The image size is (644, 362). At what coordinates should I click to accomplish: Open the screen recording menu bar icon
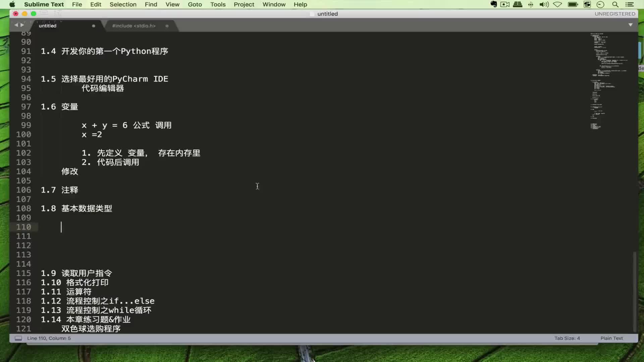pos(505,4)
